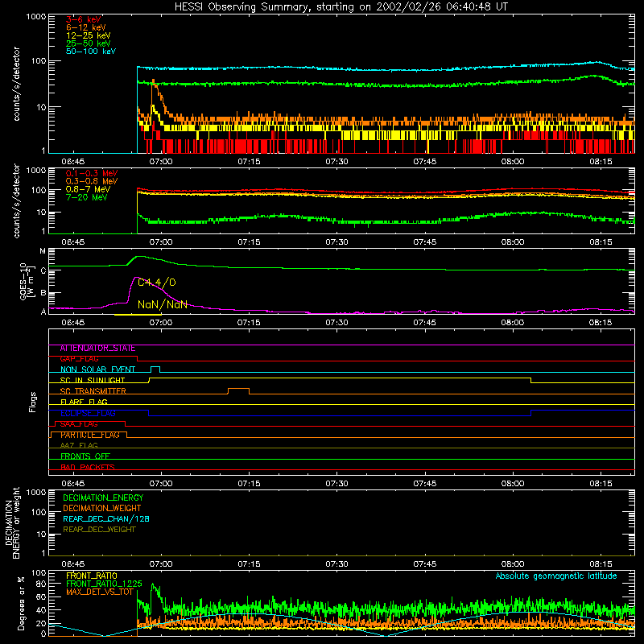This screenshot has height=644, width=644.
Task: Click the M class tick on GOES axis
Action: click(x=43, y=251)
